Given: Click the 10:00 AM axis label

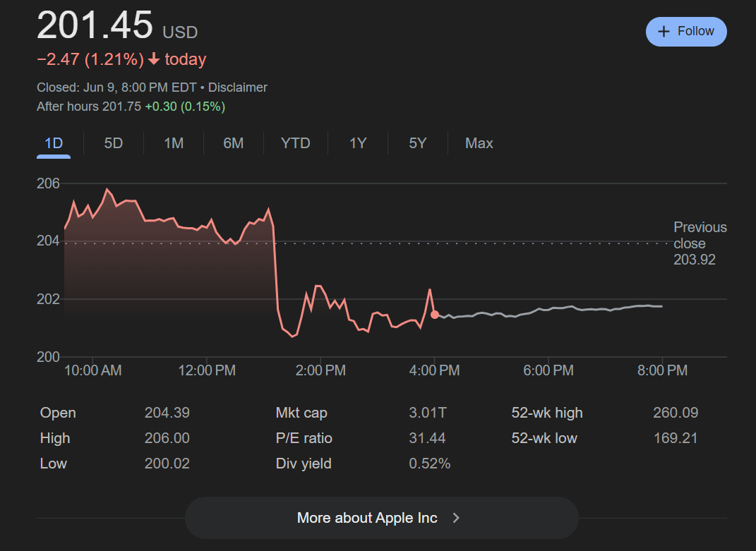Looking at the screenshot, I should [93, 370].
